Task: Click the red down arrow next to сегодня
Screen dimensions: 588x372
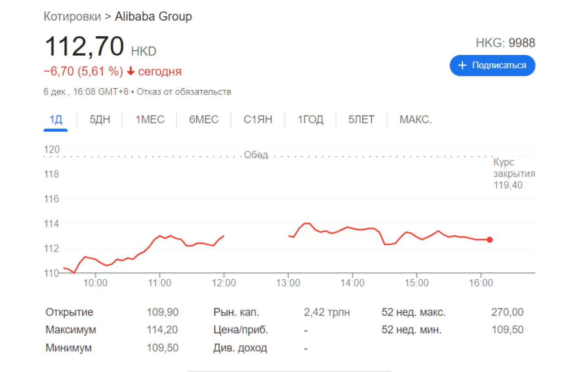Action: point(131,72)
